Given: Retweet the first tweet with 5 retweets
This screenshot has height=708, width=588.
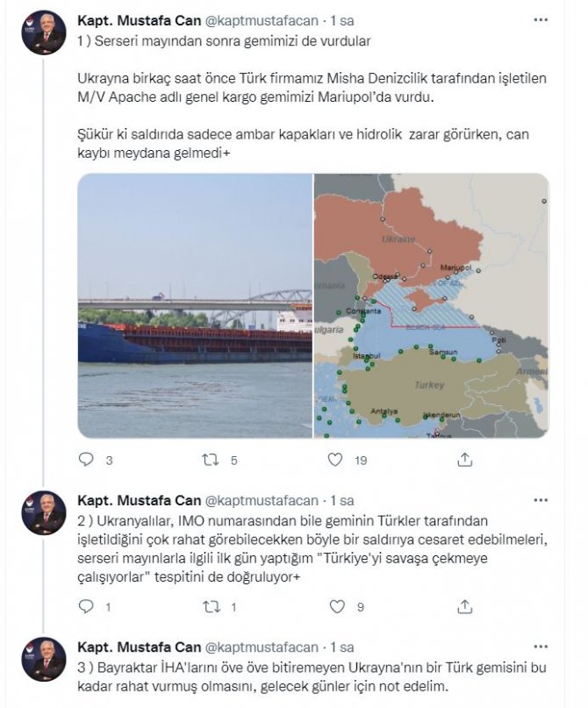Looking at the screenshot, I should (211, 459).
